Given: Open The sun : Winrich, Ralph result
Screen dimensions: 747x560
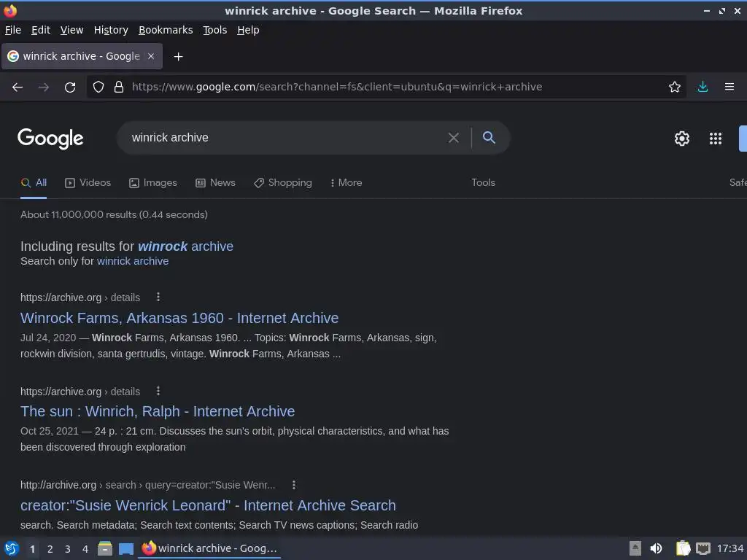Looking at the screenshot, I should tap(158, 411).
